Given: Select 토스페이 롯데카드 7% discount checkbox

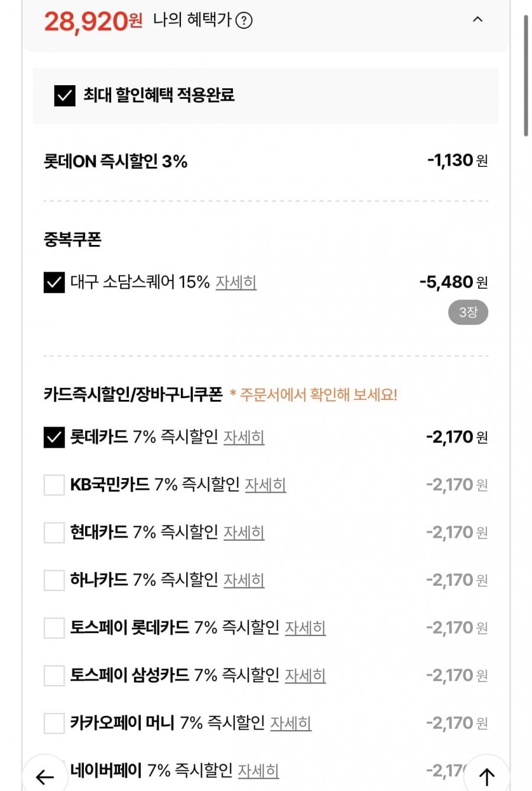Looking at the screenshot, I should pyautogui.click(x=54, y=628).
